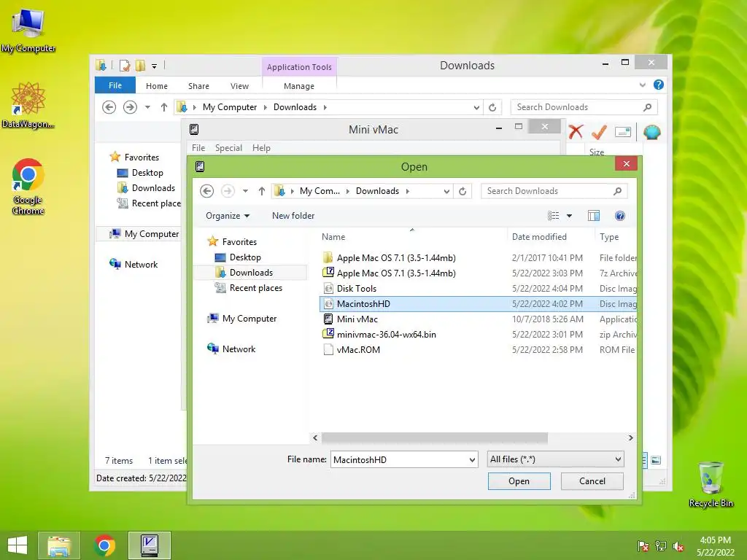Open the Mini vMac Special menu
The width and height of the screenshot is (747, 560).
point(228,148)
